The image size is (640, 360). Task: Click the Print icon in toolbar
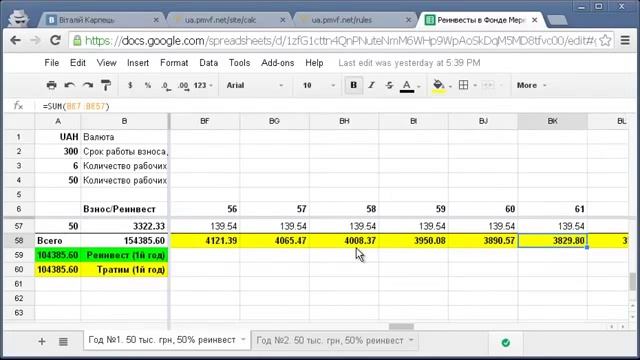51,85
